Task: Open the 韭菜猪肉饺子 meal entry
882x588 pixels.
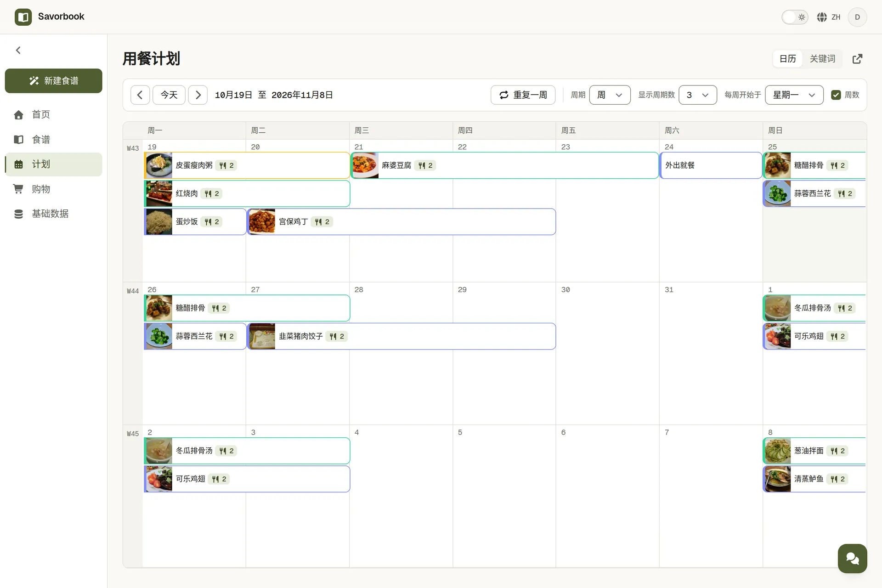Action: pyautogui.click(x=401, y=336)
